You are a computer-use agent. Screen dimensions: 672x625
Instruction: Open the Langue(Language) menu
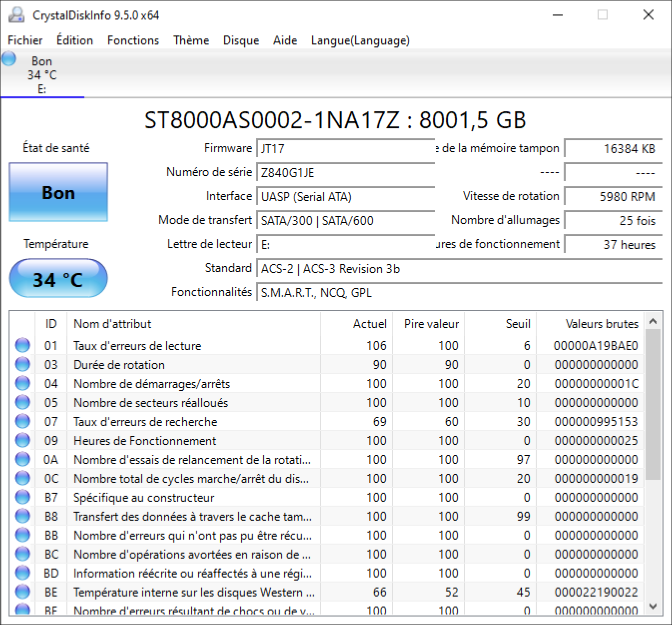pos(360,40)
